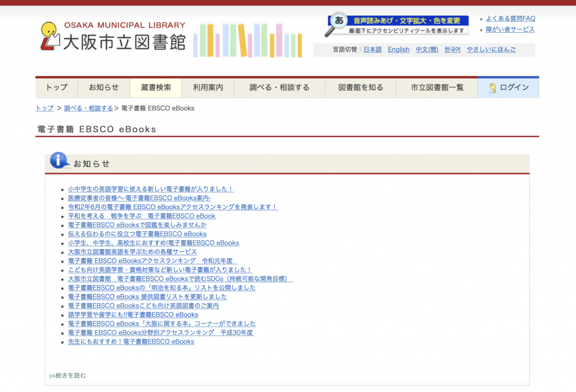
Task: Click the 大阪市立図書館 title text logo
Action: pyautogui.click(x=124, y=42)
